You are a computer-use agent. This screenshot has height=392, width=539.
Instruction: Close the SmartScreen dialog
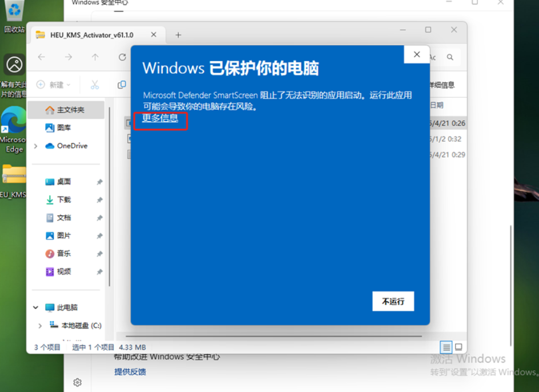417,54
